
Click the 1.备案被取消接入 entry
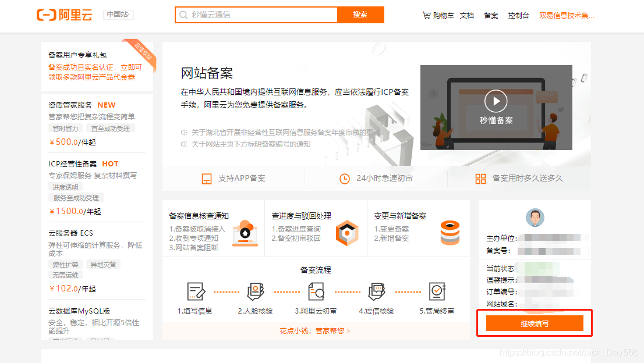[197, 229]
